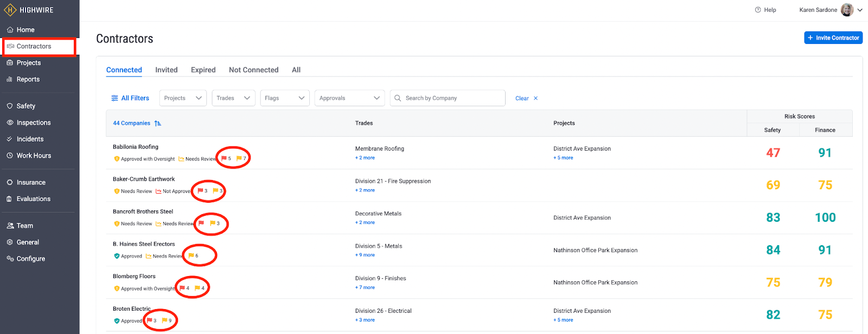Open the Safety section
The height and width of the screenshot is (334, 868).
coord(26,106)
